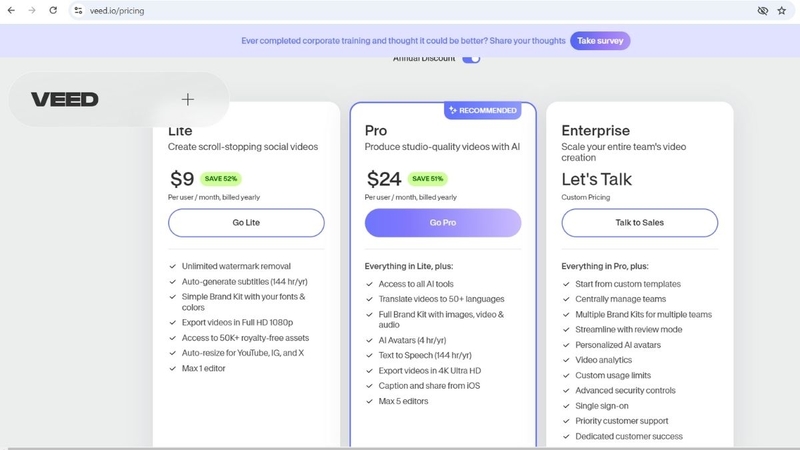Image resolution: width=800 pixels, height=450 pixels.
Task: Click the Talk to Sales button
Action: point(640,222)
